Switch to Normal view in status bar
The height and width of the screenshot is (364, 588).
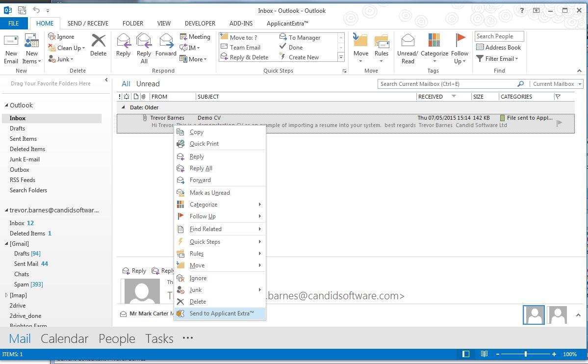coord(466,354)
